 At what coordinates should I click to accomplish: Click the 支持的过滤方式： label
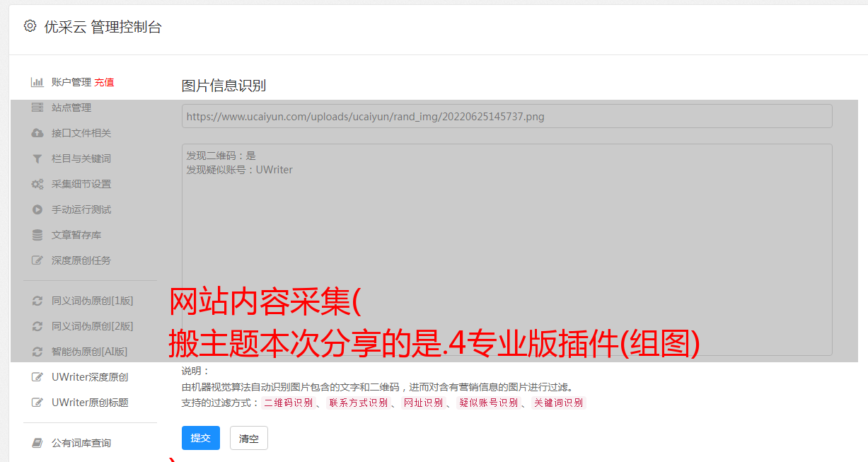(x=220, y=403)
